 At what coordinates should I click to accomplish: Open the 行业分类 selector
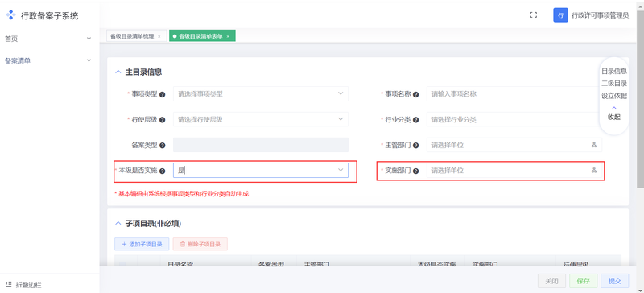click(x=514, y=119)
